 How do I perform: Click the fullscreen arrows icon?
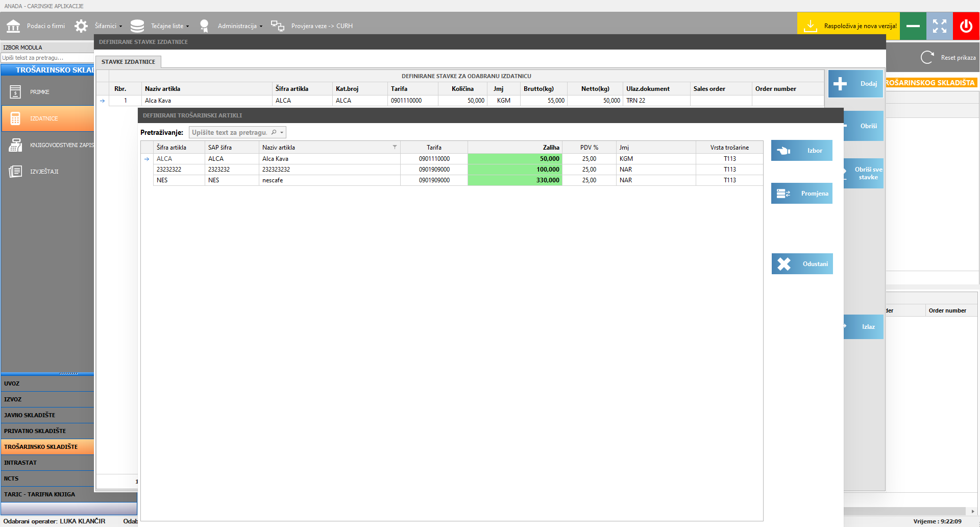(940, 26)
